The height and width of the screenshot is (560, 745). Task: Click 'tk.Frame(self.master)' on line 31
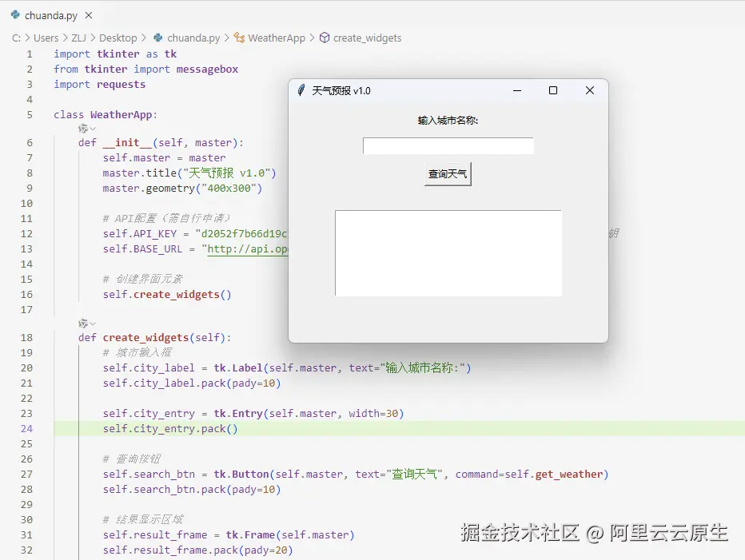[x=290, y=534]
